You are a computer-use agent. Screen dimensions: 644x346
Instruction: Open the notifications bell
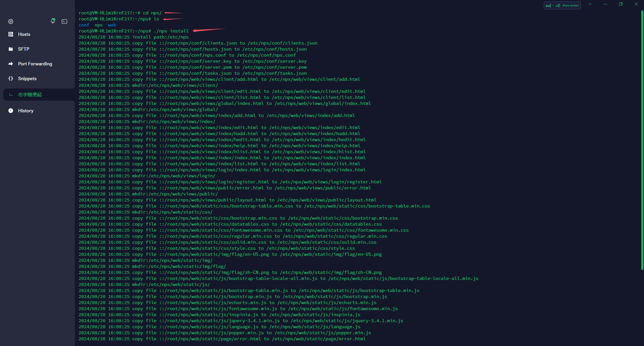(53, 21)
